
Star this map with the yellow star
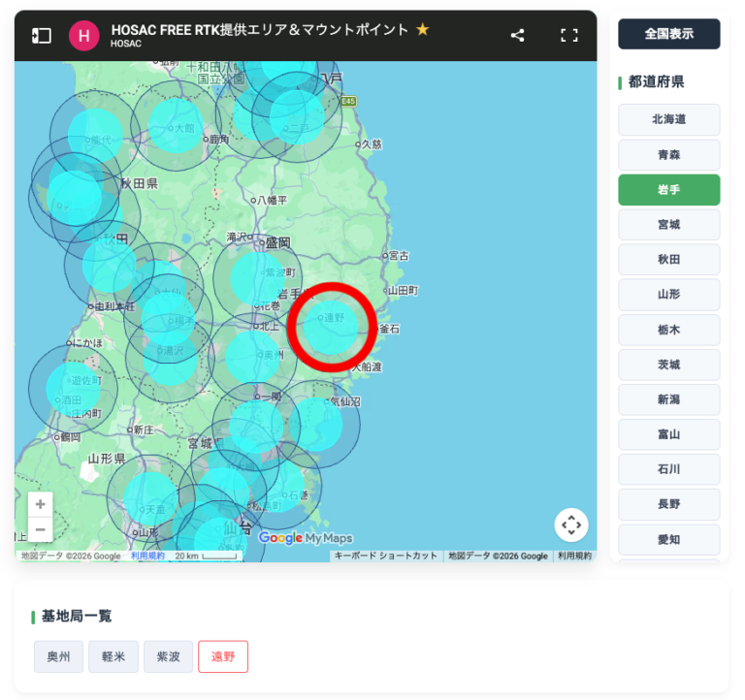tap(422, 29)
